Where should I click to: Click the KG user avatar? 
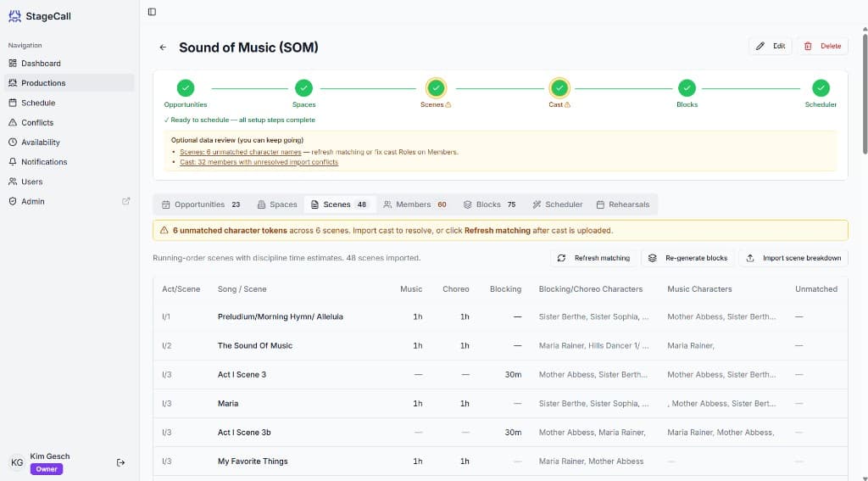(x=17, y=462)
